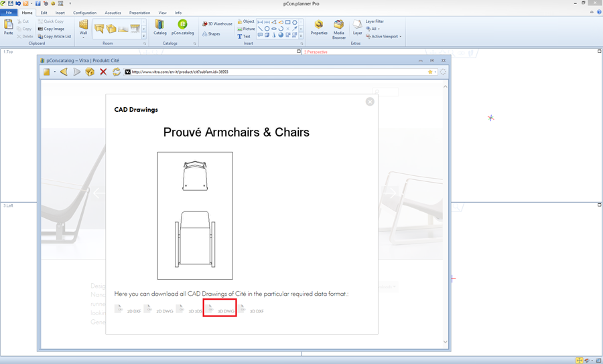Expand the Wall dropdown arrow
Viewport: 603px width, 364px height.
(x=84, y=37)
